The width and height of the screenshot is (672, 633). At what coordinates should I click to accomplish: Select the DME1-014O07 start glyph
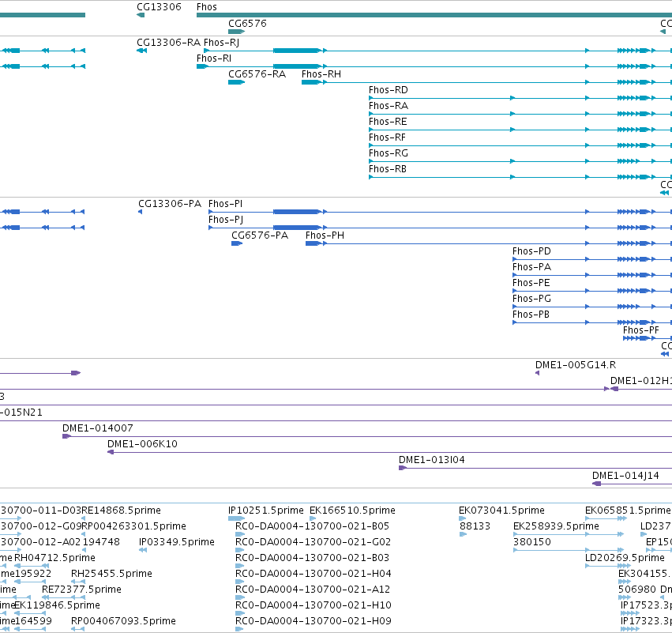tap(67, 436)
